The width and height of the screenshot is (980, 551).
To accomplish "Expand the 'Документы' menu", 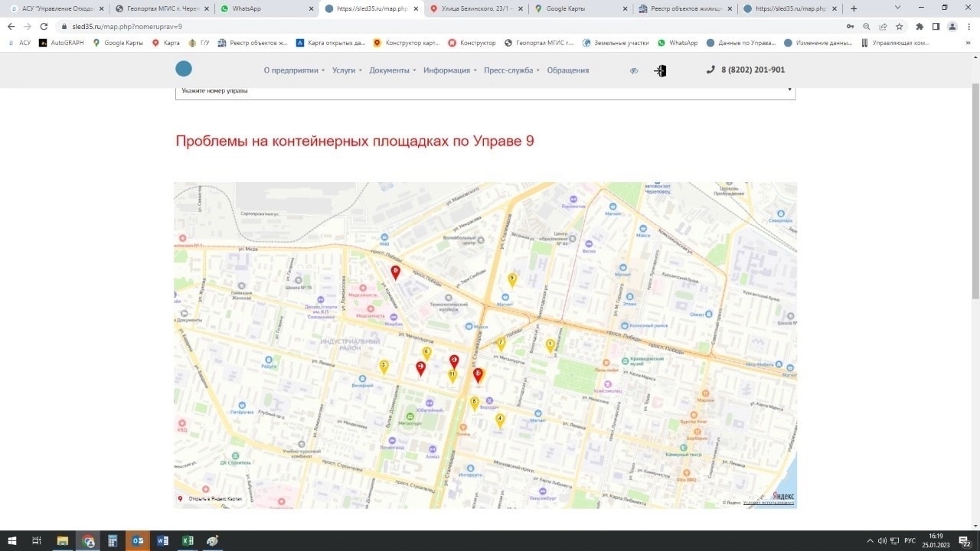I will coord(392,70).
